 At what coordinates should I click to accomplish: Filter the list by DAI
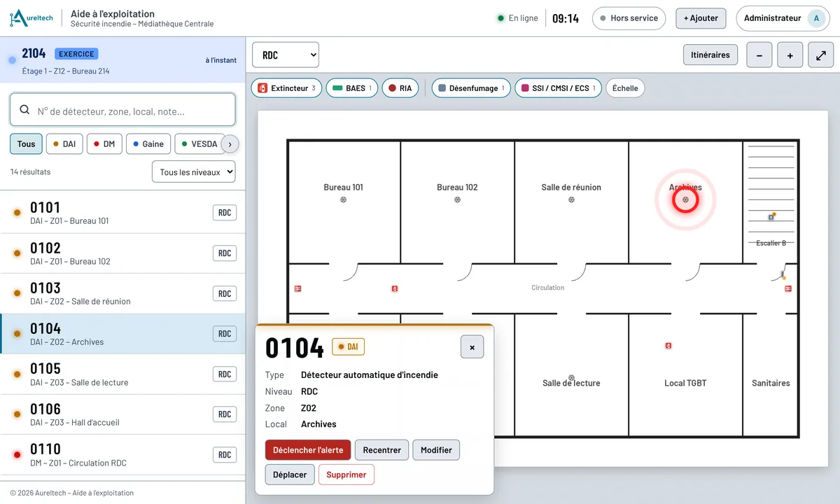tap(64, 144)
